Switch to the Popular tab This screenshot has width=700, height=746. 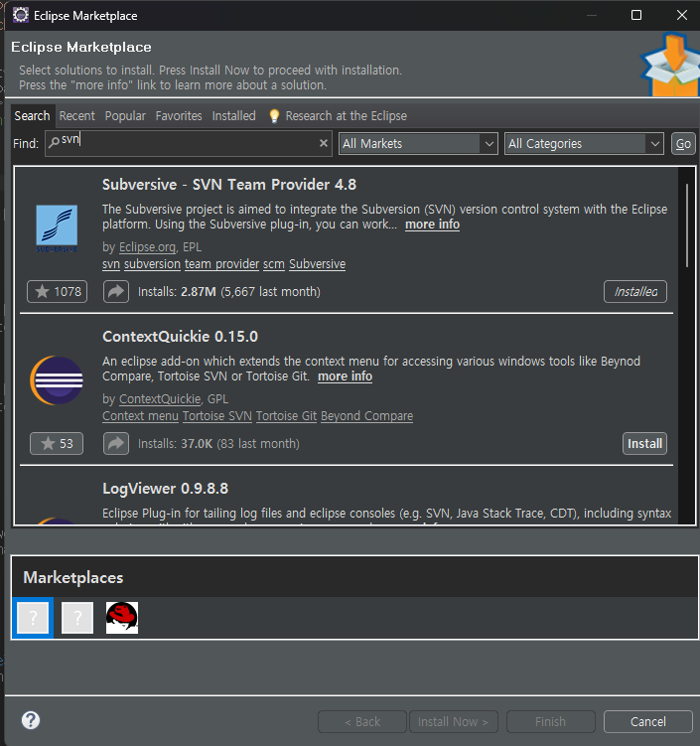point(125,115)
